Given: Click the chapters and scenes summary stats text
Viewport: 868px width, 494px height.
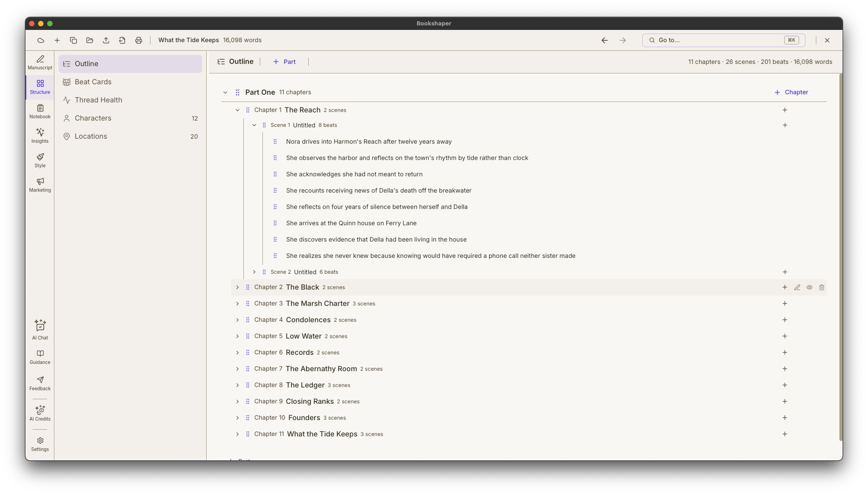Looking at the screenshot, I should click(760, 62).
